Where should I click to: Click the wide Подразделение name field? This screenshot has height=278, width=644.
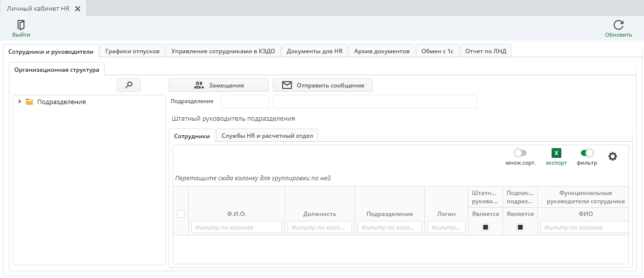(x=375, y=102)
